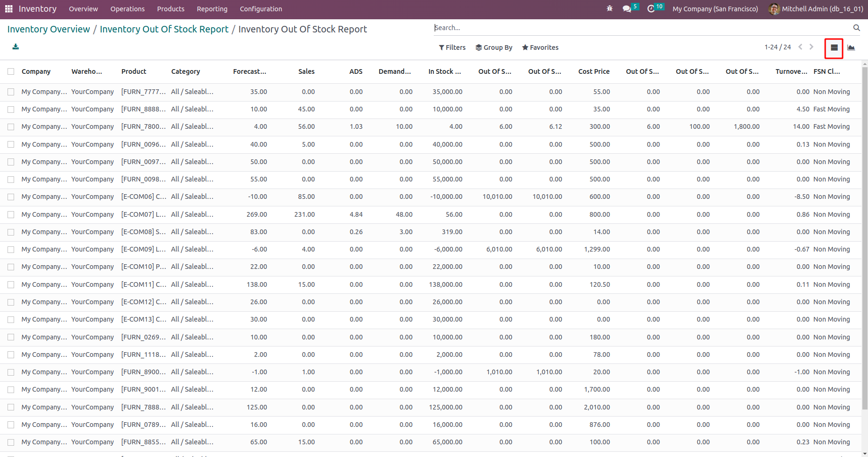Go back to Inventory Overview breadcrumb
The image size is (868, 457).
click(x=48, y=29)
